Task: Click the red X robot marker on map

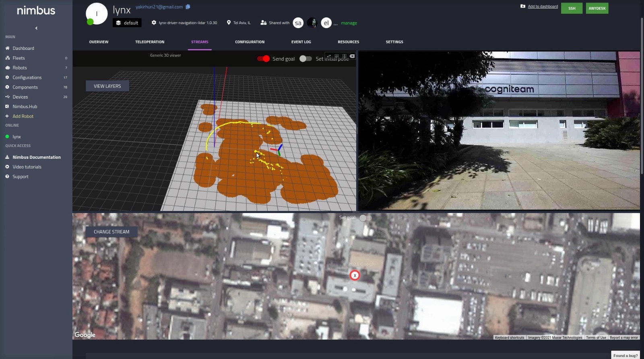Action: tap(355, 275)
